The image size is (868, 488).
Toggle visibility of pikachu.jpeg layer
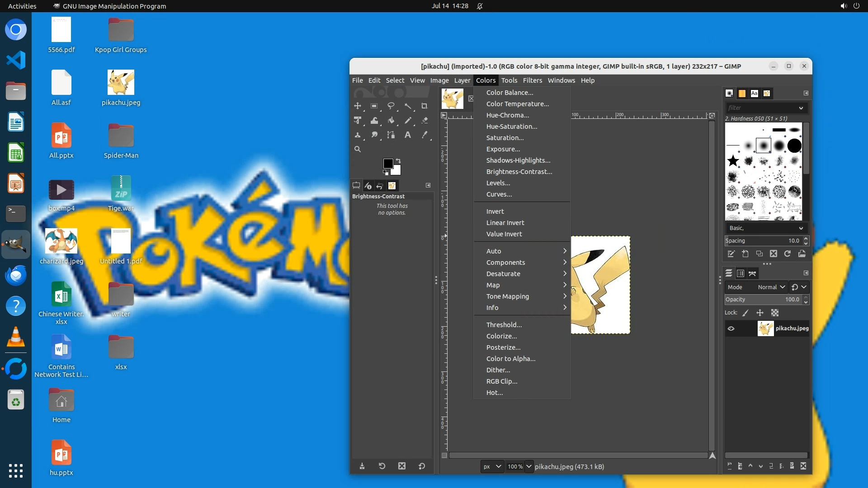pyautogui.click(x=731, y=328)
